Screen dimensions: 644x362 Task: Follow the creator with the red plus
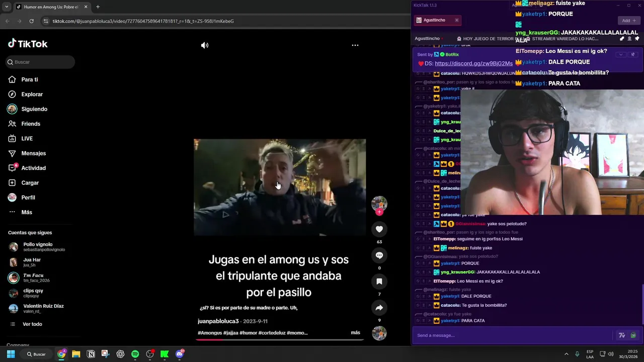pos(379,212)
